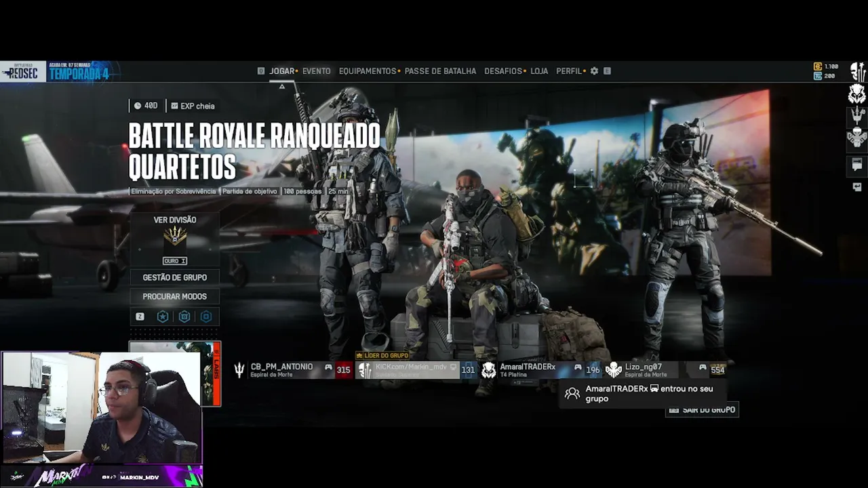Click the 1.100 gold balance value
The height and width of the screenshot is (488, 868).
pyautogui.click(x=831, y=66)
